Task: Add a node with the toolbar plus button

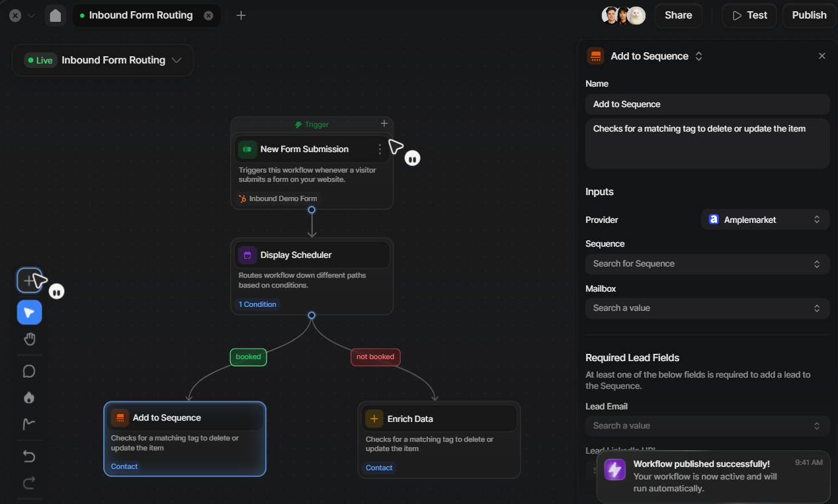Action: click(x=29, y=281)
